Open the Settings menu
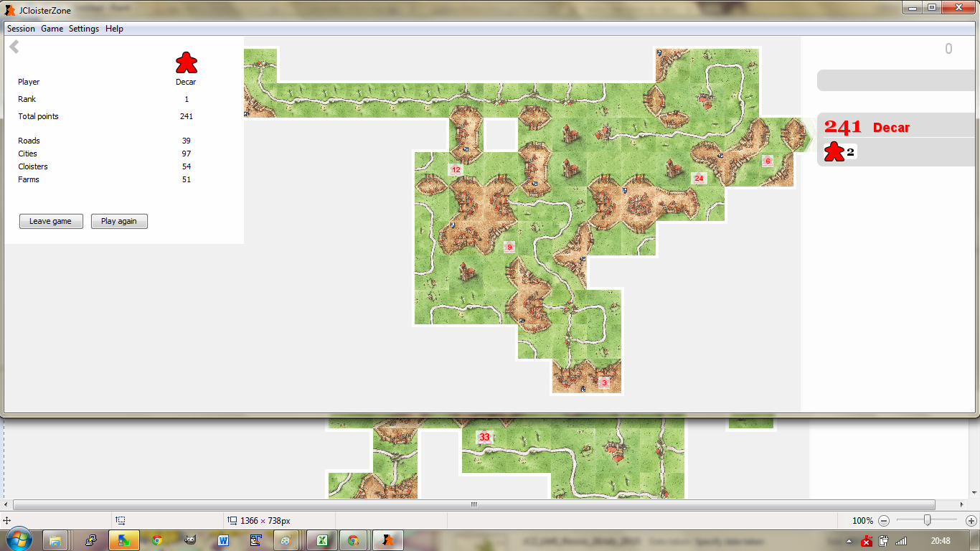980x551 pixels. (84, 29)
